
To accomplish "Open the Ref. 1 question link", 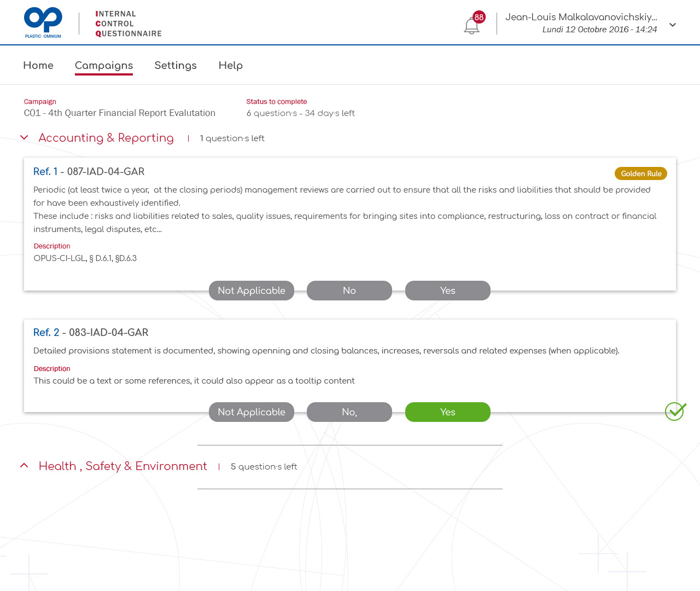I will (x=45, y=171).
